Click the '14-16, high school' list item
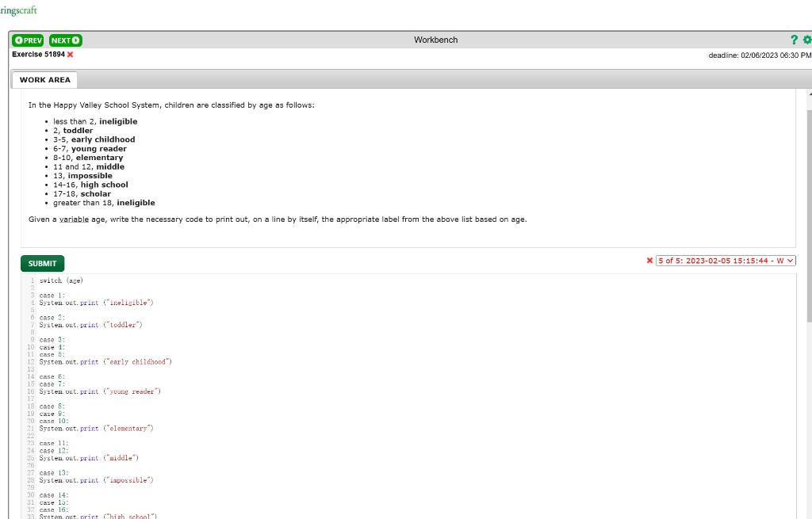812x519 pixels. (x=90, y=185)
